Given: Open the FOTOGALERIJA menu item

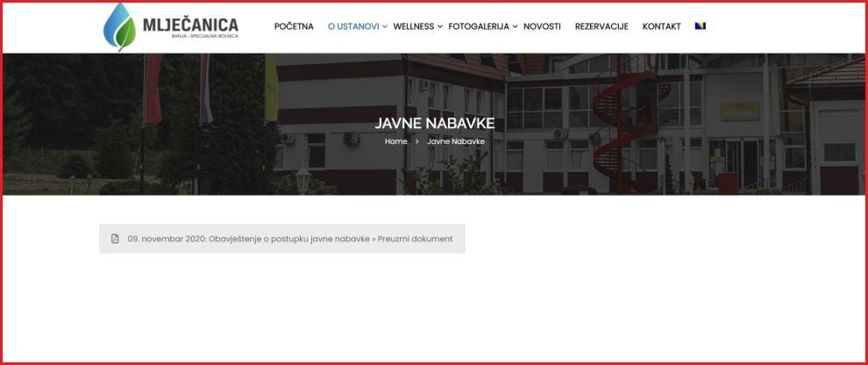Looking at the screenshot, I should [478, 26].
